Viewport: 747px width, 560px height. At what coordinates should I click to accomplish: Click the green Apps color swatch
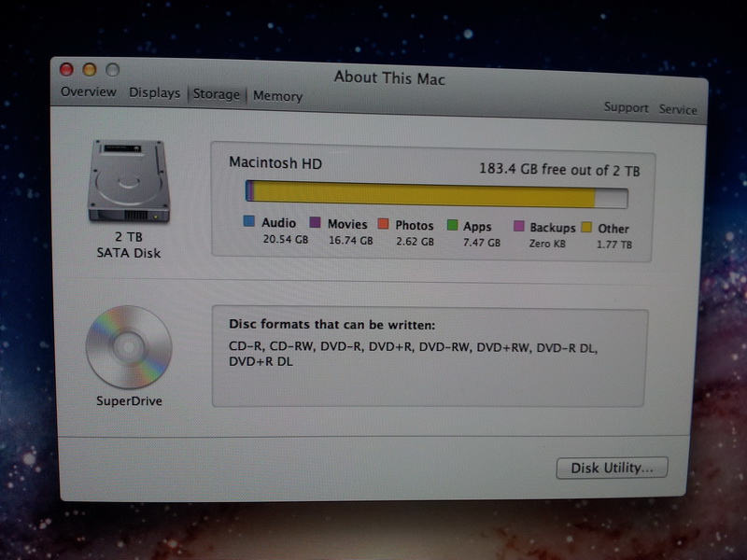tap(452, 225)
